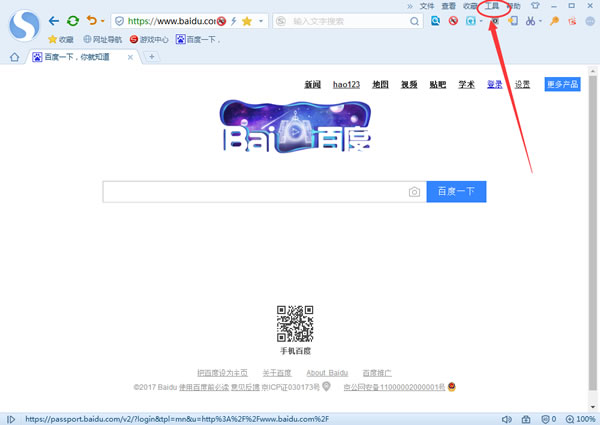600x425 pixels.
Task: Click 把百度设为主页 link
Action: point(222,373)
